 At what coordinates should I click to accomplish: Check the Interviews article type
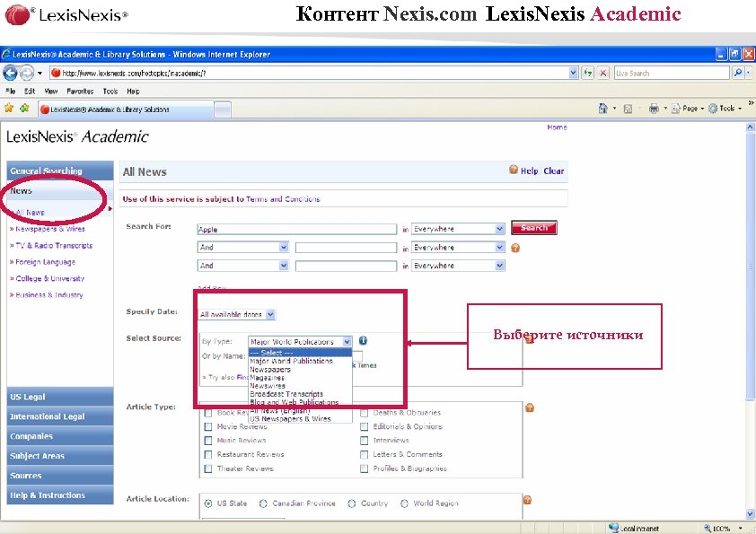click(x=364, y=440)
